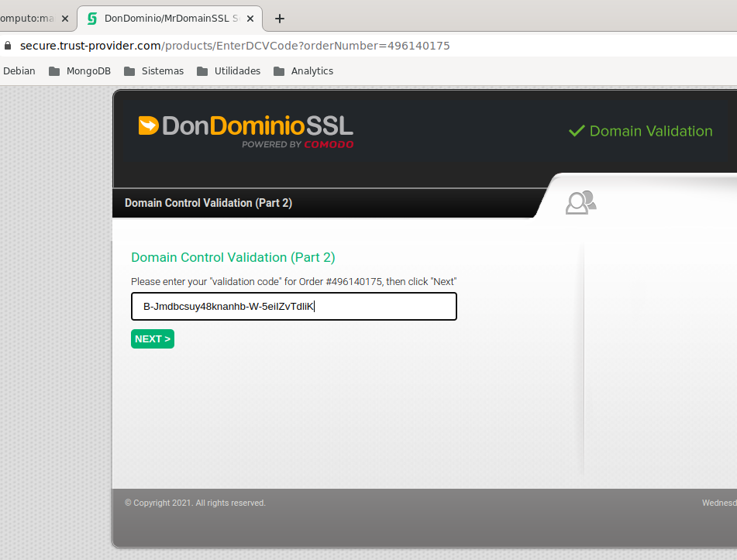
Task: Click the site security lock icon
Action: pyautogui.click(x=8, y=46)
